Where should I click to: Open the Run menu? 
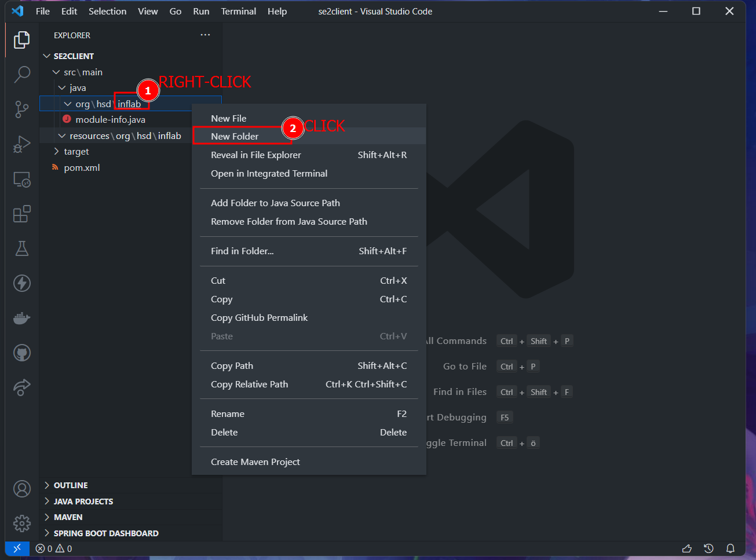(201, 11)
